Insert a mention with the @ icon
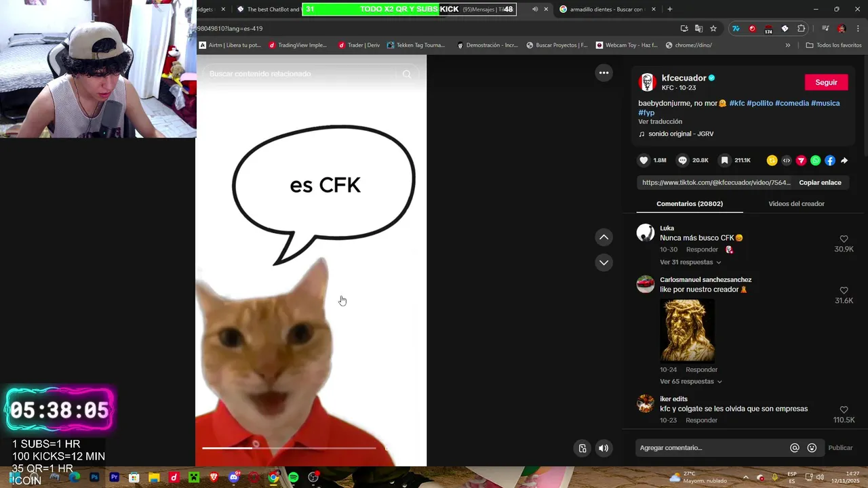This screenshot has height=488, width=868. point(794,448)
